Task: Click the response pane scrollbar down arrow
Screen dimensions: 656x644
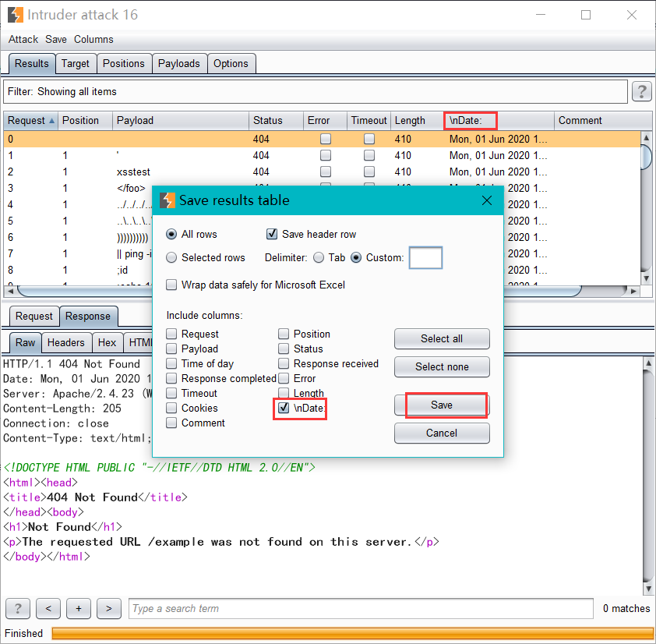Action: tap(648, 589)
